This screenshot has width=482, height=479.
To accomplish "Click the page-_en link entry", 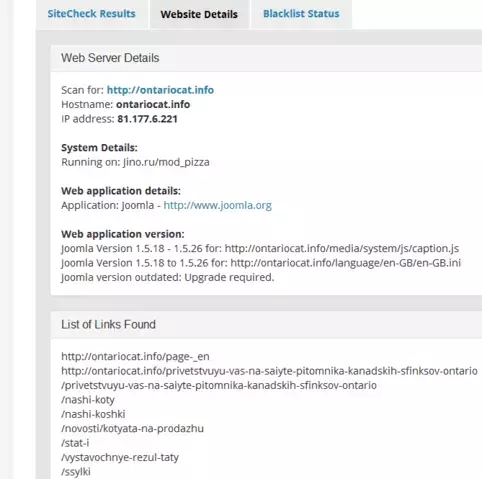I will pos(135,356).
